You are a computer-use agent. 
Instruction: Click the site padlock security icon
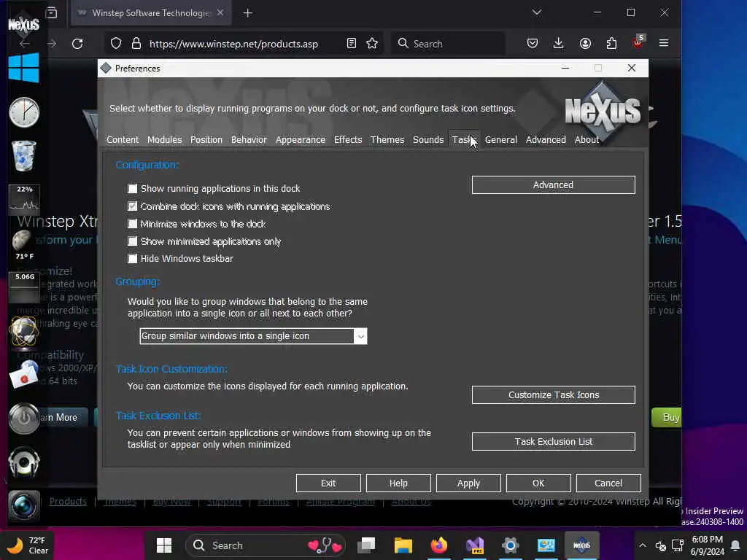tap(136, 43)
